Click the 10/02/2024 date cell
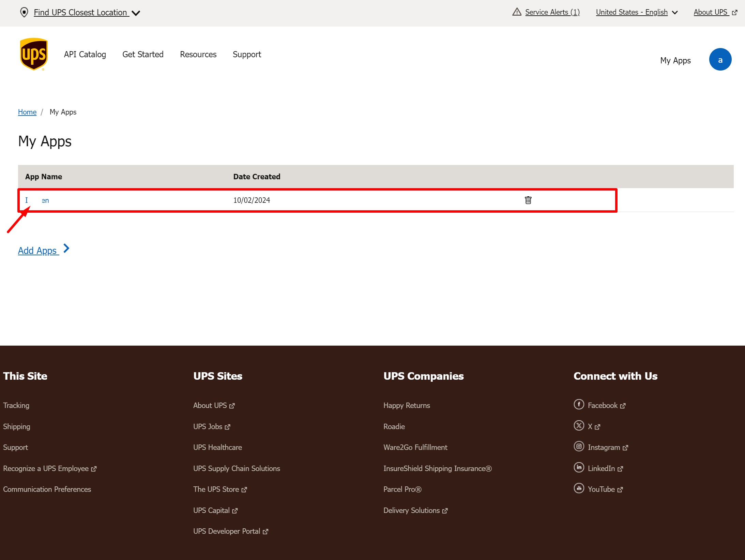The height and width of the screenshot is (560, 745). tap(252, 200)
